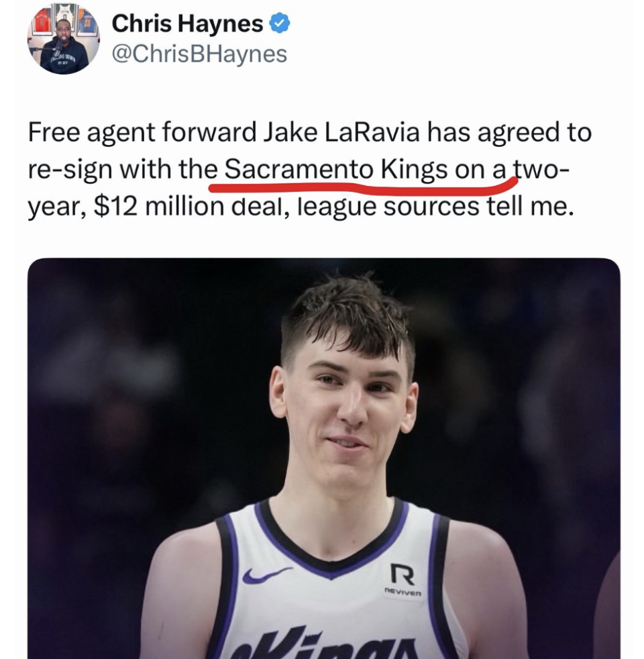Viewport: 644px width, 659px height.
Task: Click the word "re-sign" in the tweet
Action: (70, 170)
